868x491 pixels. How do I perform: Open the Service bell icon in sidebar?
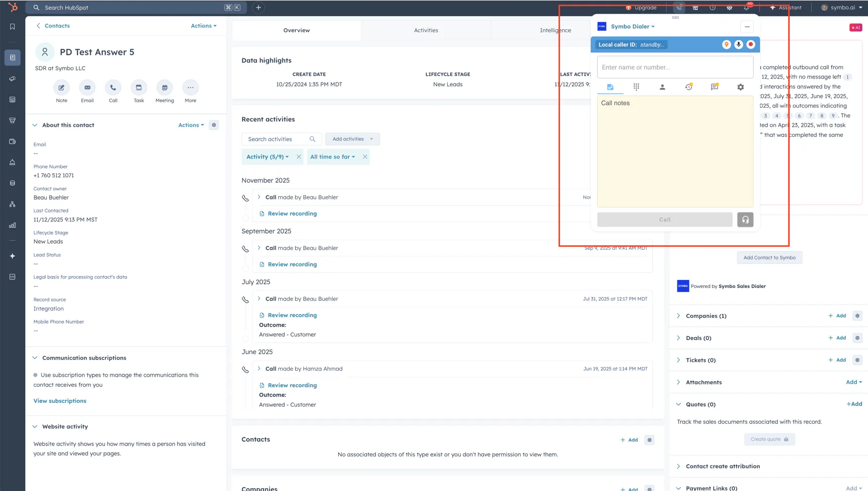click(13, 162)
